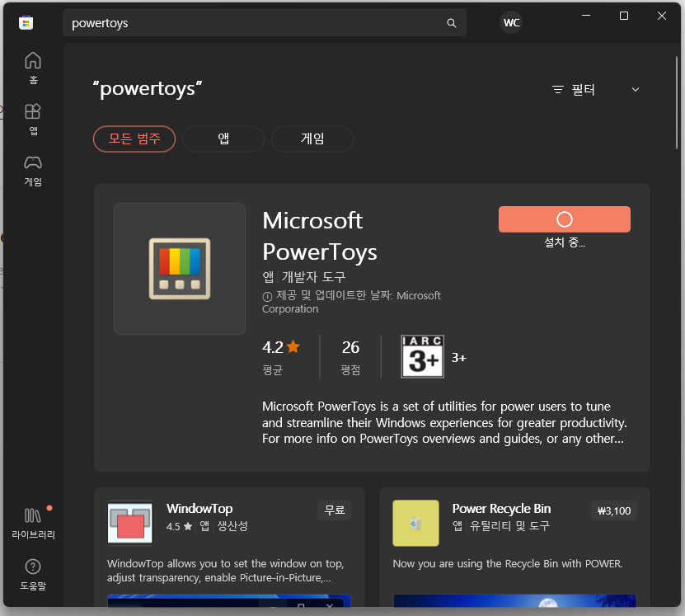Open the WC account profile
685x616 pixels.
(x=511, y=23)
